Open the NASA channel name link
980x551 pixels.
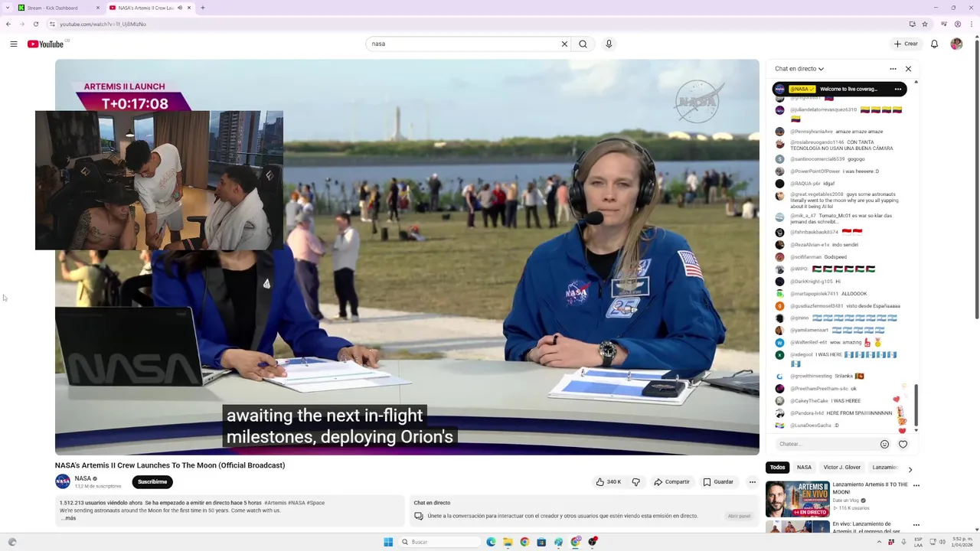click(83, 478)
